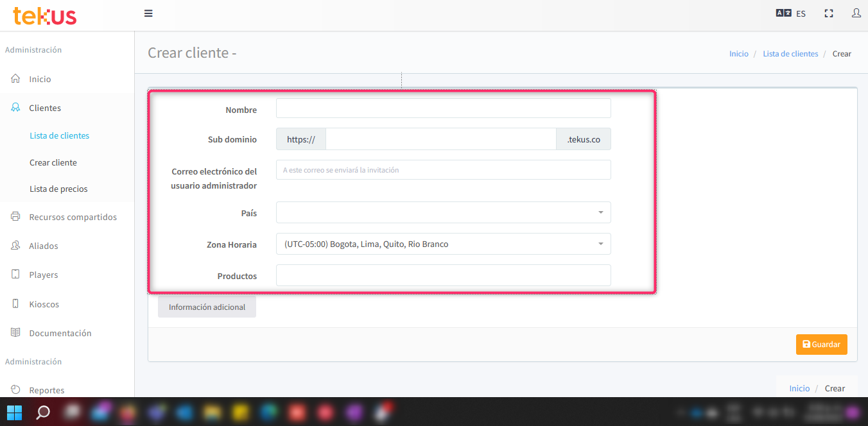
Task: Open the user profile icon
Action: (856, 13)
